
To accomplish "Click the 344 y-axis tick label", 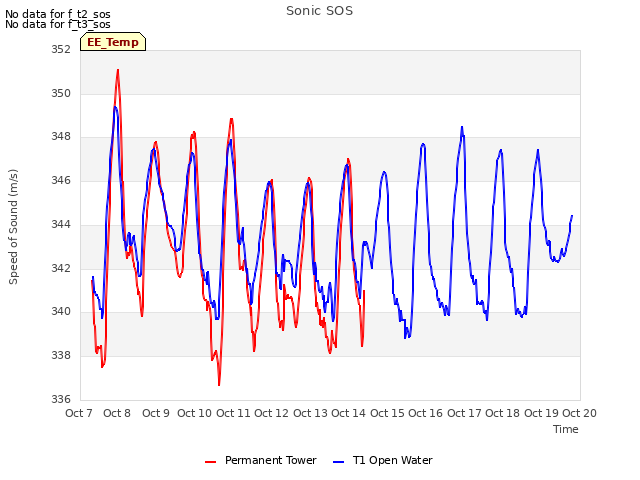I will (61, 224).
